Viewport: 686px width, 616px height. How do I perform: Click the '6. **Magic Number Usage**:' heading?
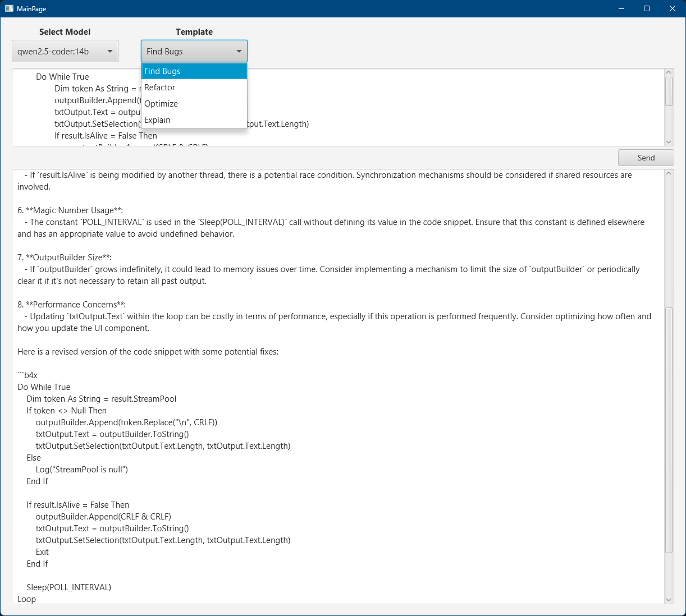coord(70,210)
